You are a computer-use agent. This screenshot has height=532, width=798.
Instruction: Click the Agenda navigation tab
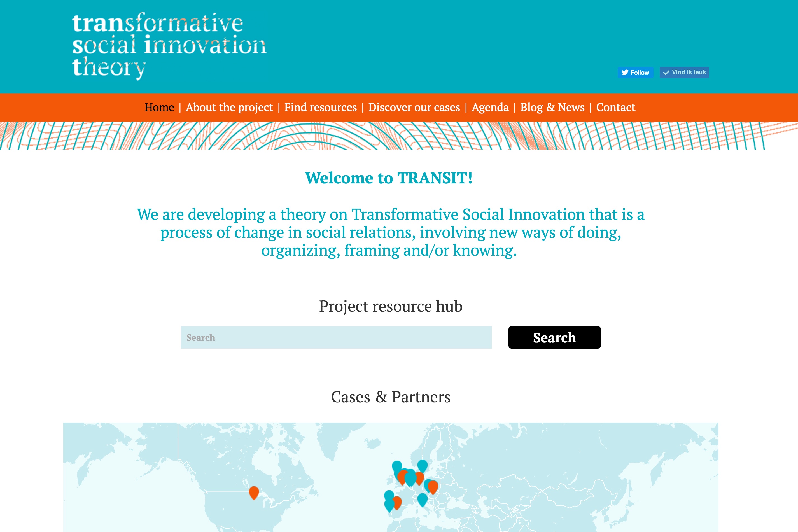point(490,107)
